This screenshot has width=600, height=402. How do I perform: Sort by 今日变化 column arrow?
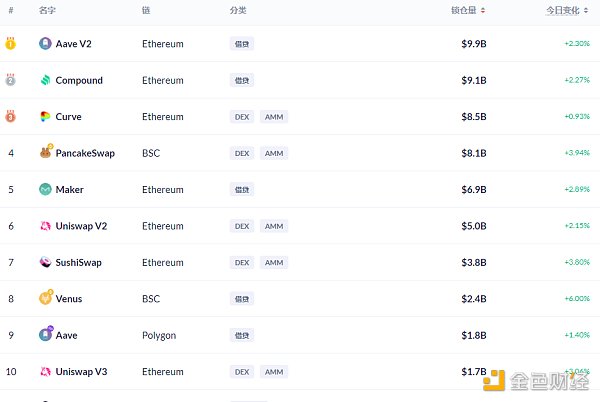click(x=590, y=11)
